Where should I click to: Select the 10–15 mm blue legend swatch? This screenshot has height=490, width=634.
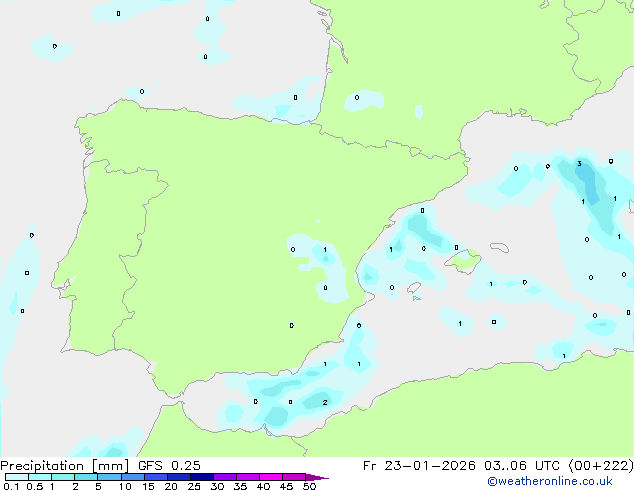click(x=133, y=477)
